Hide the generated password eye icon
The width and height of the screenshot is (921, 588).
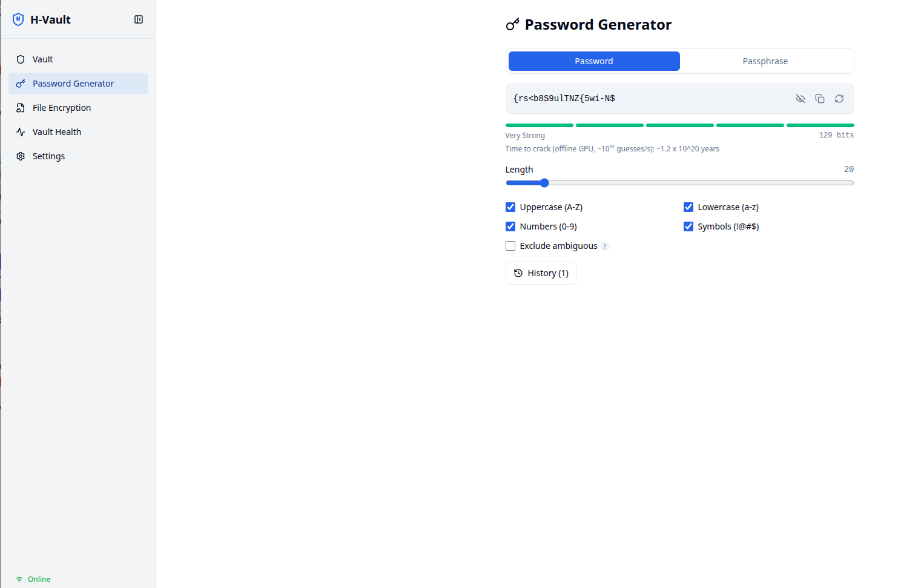[x=801, y=99]
